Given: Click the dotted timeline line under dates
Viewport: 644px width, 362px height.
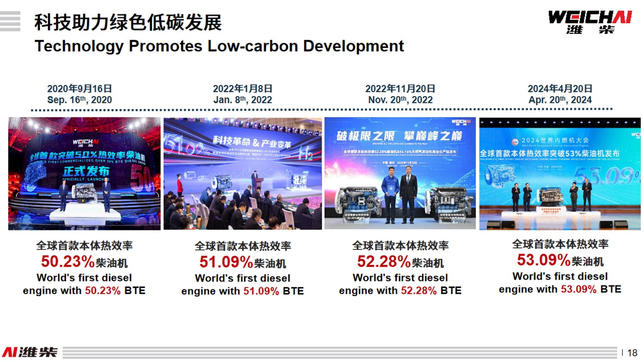Looking at the screenshot, I should tap(322, 110).
